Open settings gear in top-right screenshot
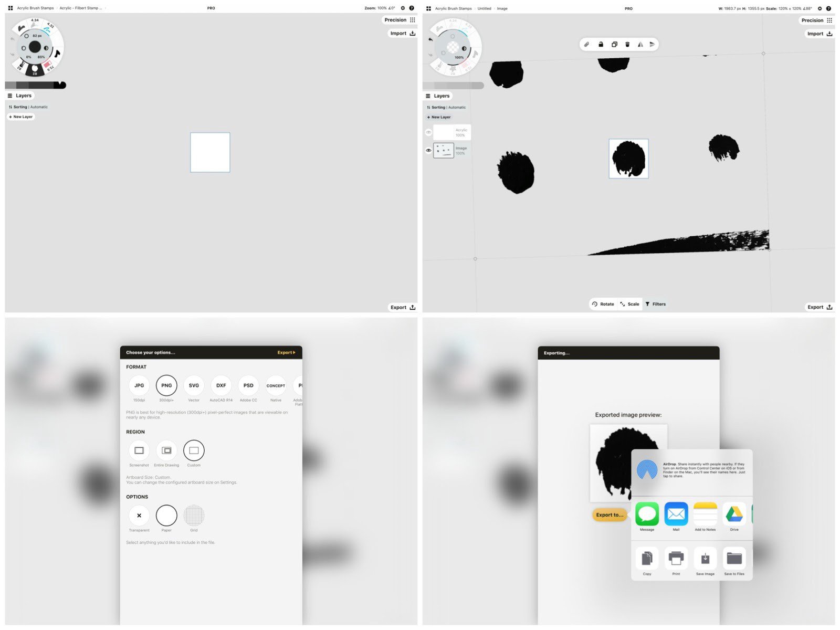 [x=820, y=8]
